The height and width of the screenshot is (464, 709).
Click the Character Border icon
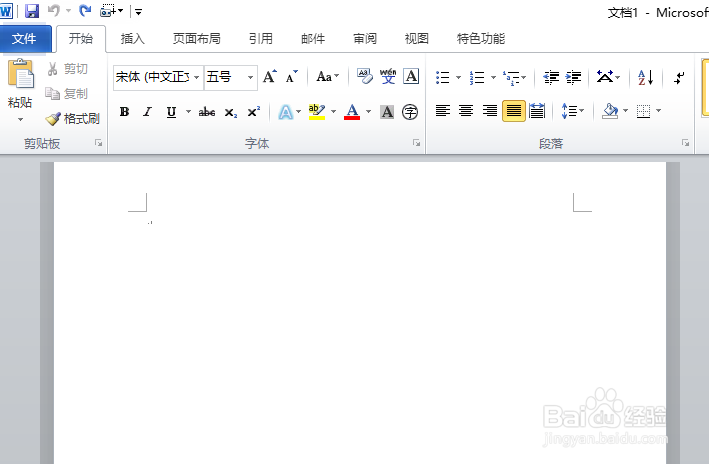[411, 76]
